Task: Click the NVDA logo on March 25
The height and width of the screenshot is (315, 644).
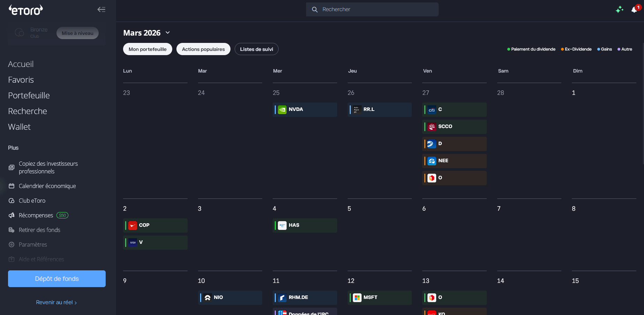Action: click(x=282, y=110)
